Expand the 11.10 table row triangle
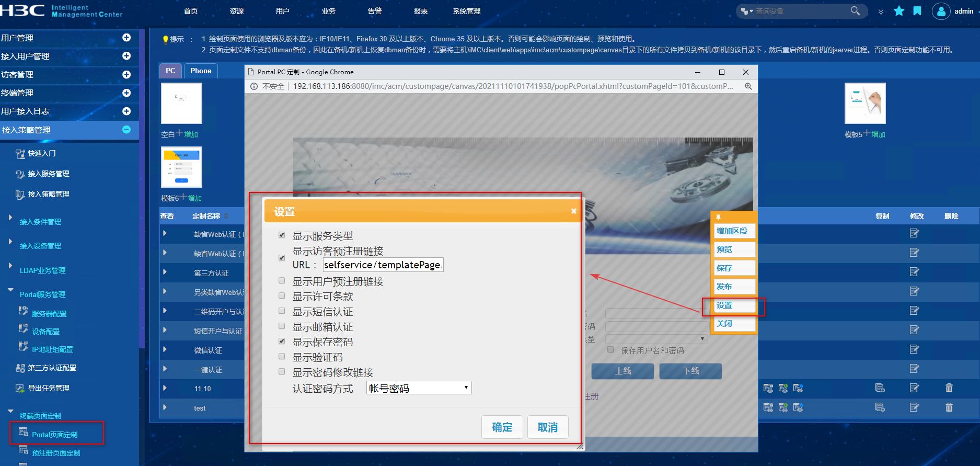Screen dimensions: 980x466 click(165, 388)
